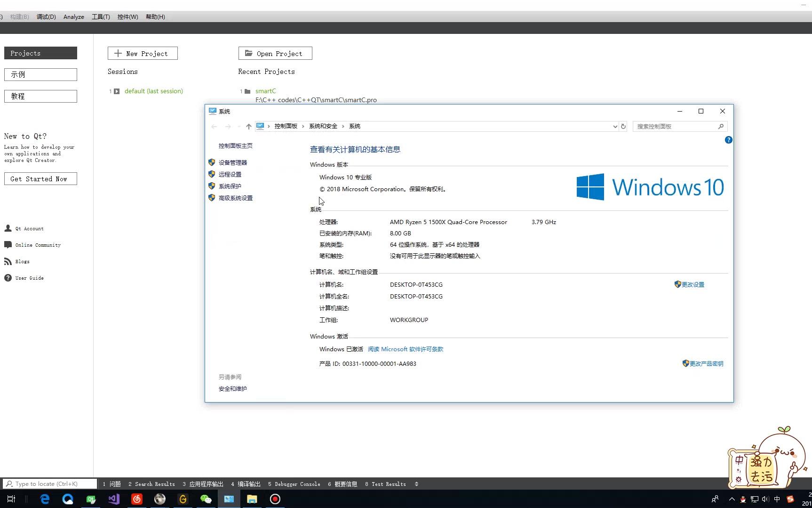Screen dimensions: 812x508
Task: Switch to 4 编译输出 pane
Action: point(246,484)
